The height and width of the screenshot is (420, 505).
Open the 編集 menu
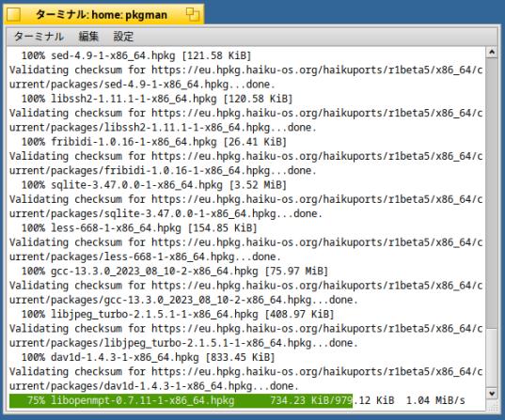tap(88, 37)
